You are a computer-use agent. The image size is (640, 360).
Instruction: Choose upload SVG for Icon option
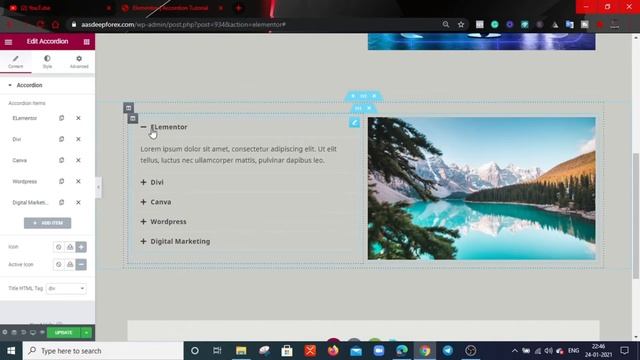click(x=70, y=247)
